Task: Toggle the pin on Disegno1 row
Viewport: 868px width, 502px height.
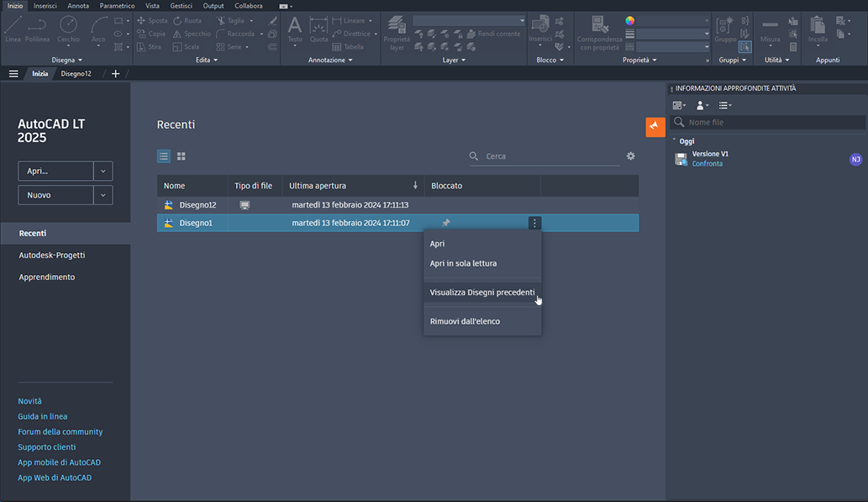Action: [445, 223]
